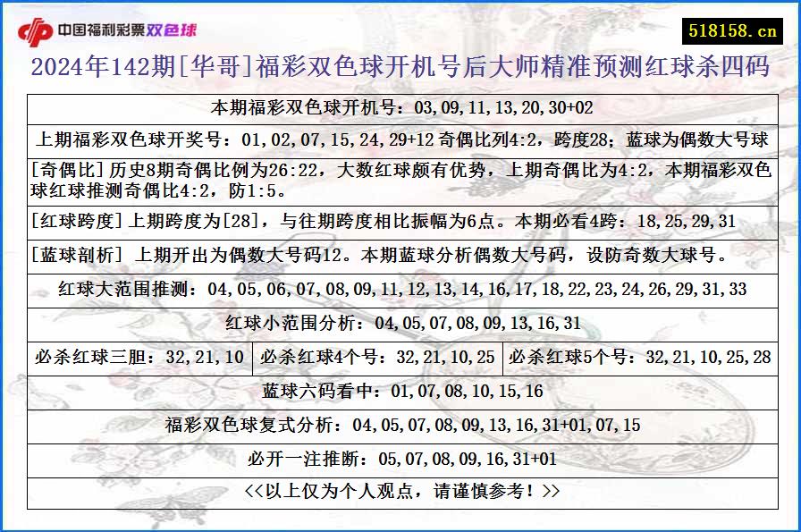This screenshot has height=532, width=801.
Task: Click the 蓝球六码看中 row
Action: (400, 390)
